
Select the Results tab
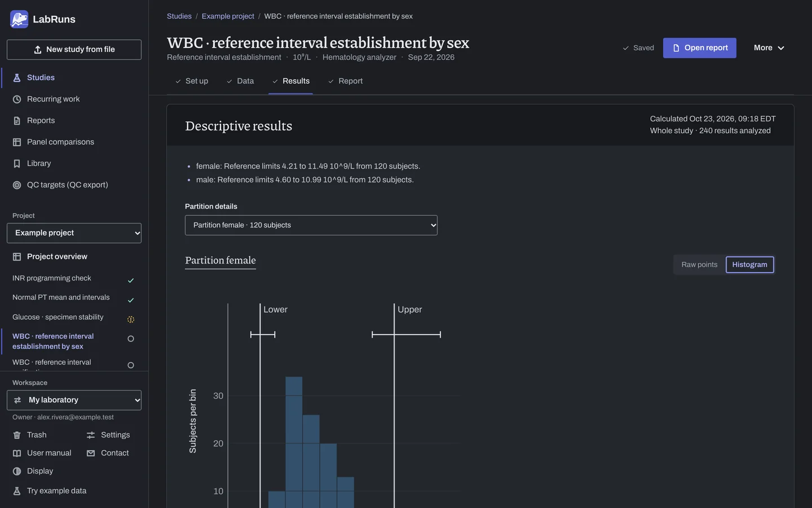[x=291, y=81]
